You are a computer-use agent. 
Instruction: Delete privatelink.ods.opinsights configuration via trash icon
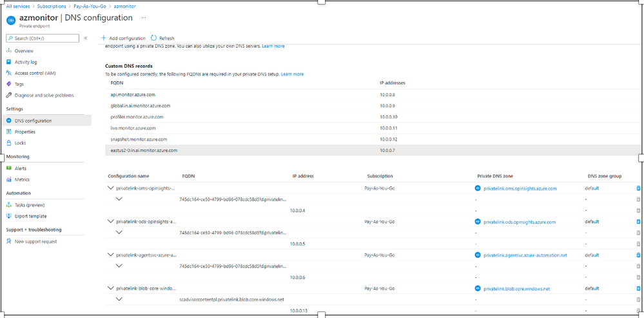[x=638, y=221]
